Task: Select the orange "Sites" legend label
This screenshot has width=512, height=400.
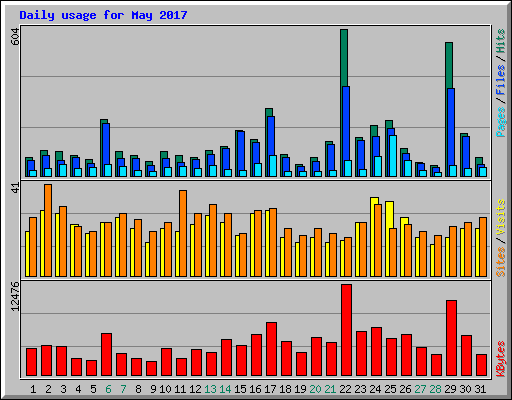Action: point(501,262)
